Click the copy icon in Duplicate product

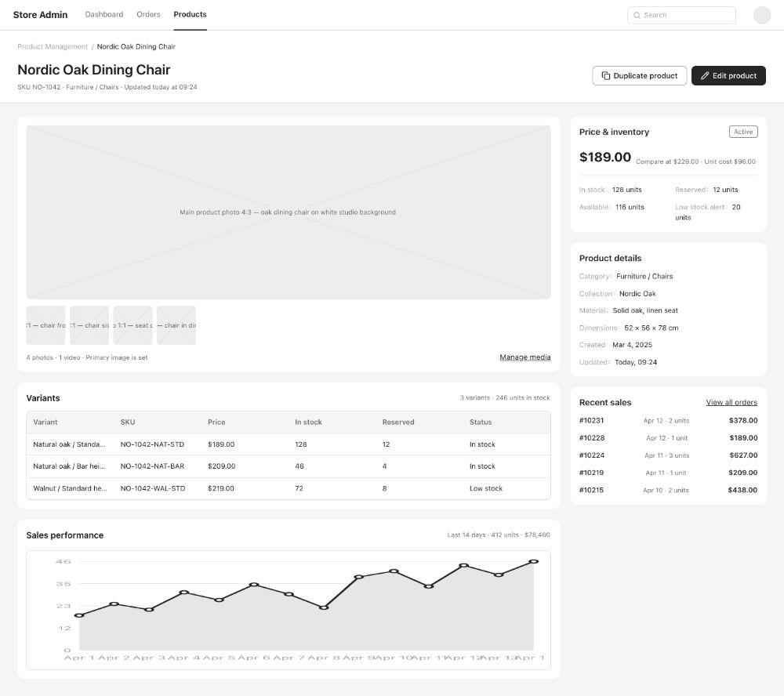point(605,75)
